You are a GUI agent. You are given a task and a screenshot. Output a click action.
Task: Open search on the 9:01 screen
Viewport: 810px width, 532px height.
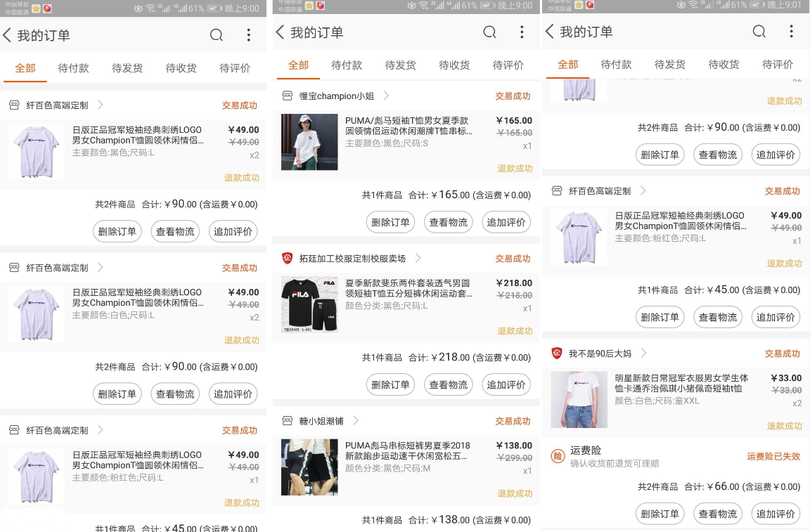click(759, 32)
